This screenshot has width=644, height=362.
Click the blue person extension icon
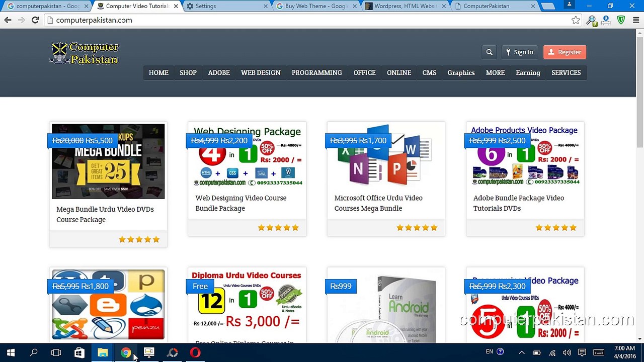pos(606,20)
